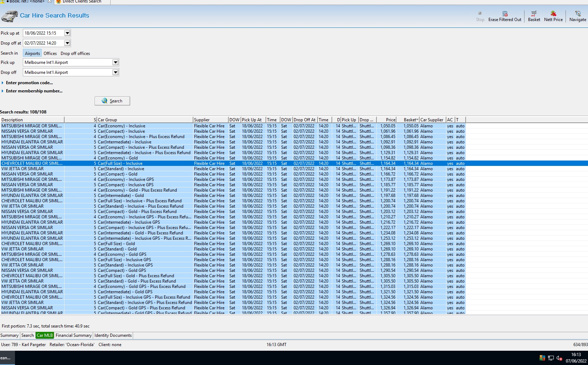Click the AC column header

450,120
